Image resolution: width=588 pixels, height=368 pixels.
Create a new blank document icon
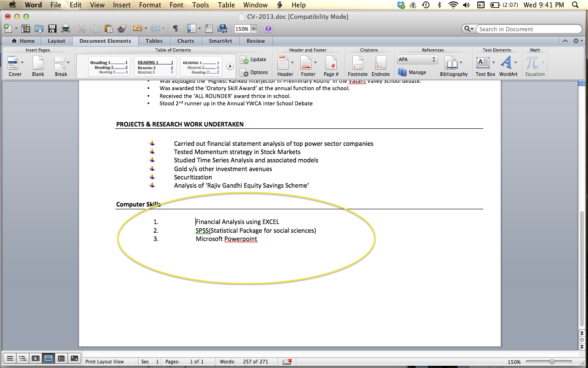(7, 29)
